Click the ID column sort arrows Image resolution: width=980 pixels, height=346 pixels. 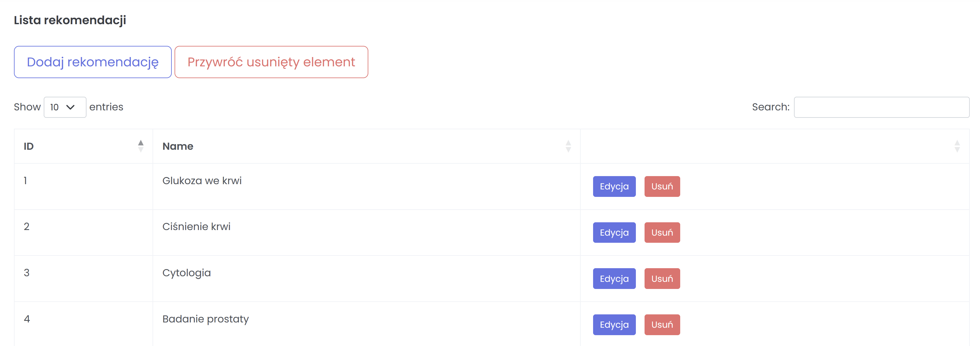coord(141,146)
